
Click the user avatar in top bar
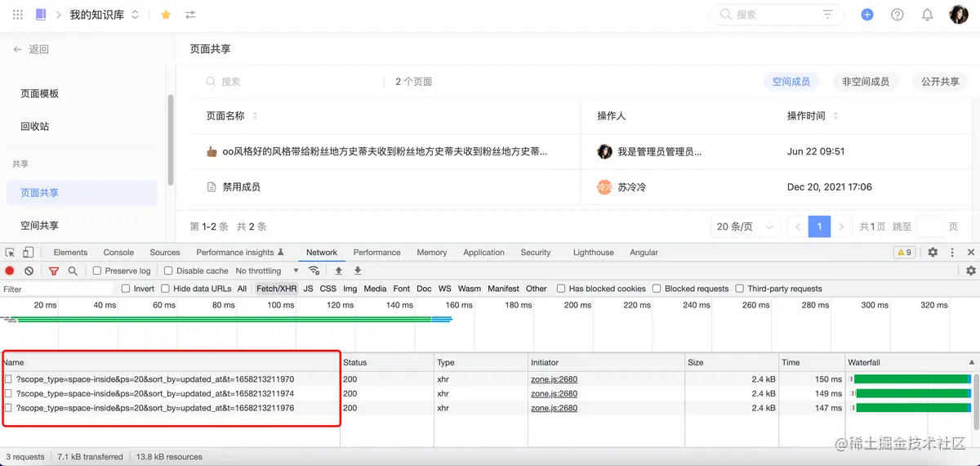click(958, 15)
